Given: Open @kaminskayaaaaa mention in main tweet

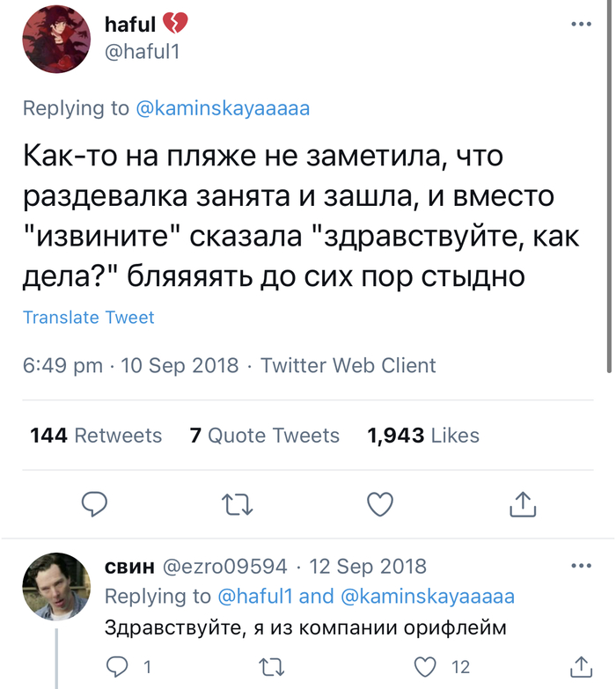Looking at the screenshot, I should point(223,108).
